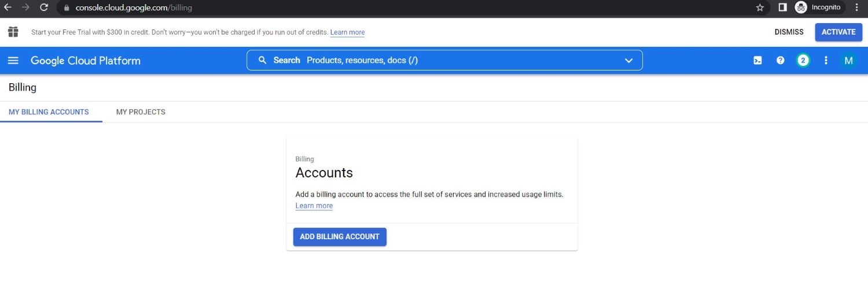Open Chrome's three-dot browser menu
This screenshot has height=282, width=868.
tap(857, 8)
